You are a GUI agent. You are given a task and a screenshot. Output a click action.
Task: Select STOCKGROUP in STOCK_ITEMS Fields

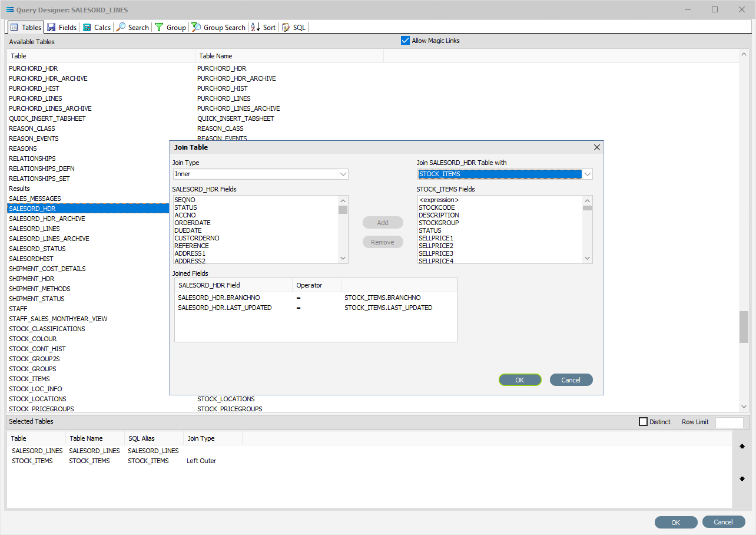pyautogui.click(x=500, y=223)
